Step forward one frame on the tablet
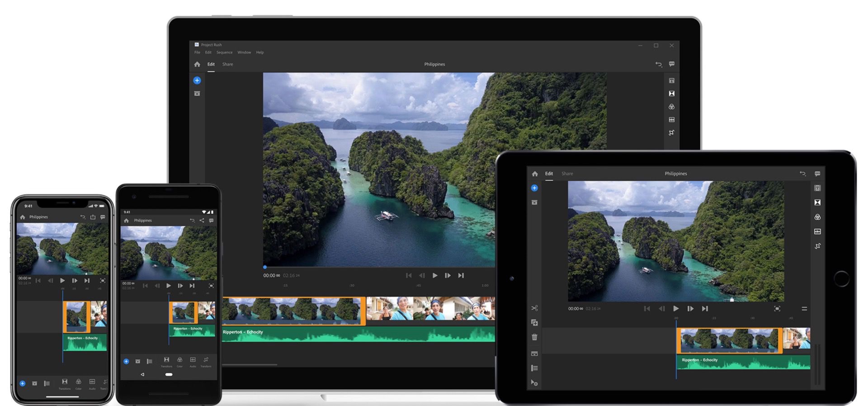Image resolution: width=868 pixels, height=406 pixels. click(x=690, y=309)
